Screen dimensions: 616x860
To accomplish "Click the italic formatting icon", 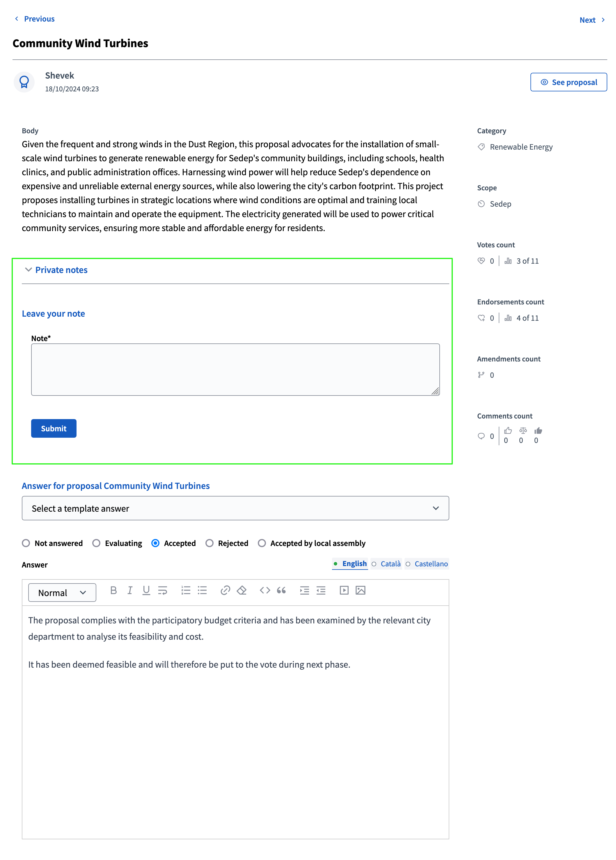I will tap(131, 591).
